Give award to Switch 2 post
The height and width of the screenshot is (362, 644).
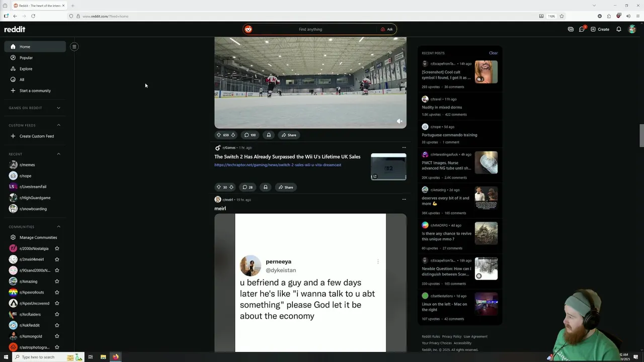pyautogui.click(x=266, y=187)
